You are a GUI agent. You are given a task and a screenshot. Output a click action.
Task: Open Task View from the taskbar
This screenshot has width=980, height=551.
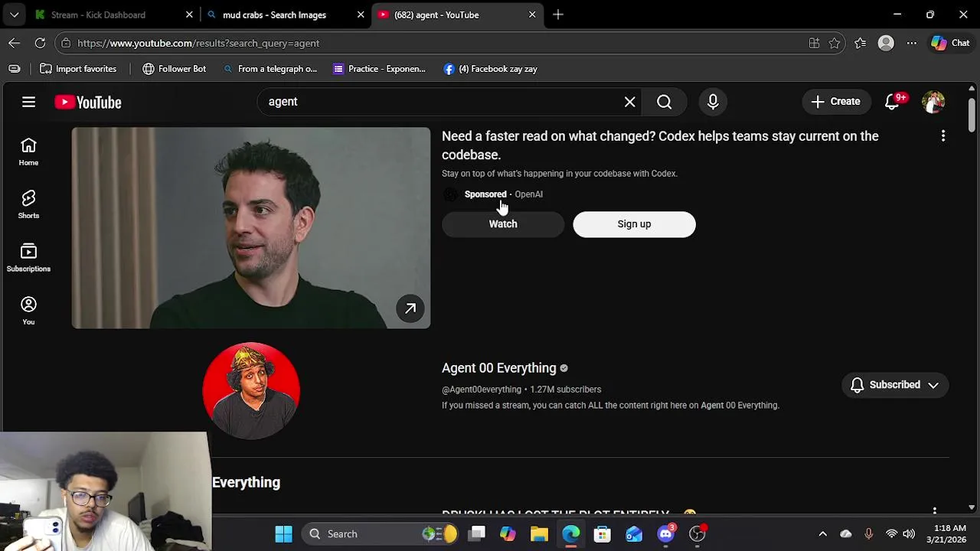pyautogui.click(x=476, y=533)
